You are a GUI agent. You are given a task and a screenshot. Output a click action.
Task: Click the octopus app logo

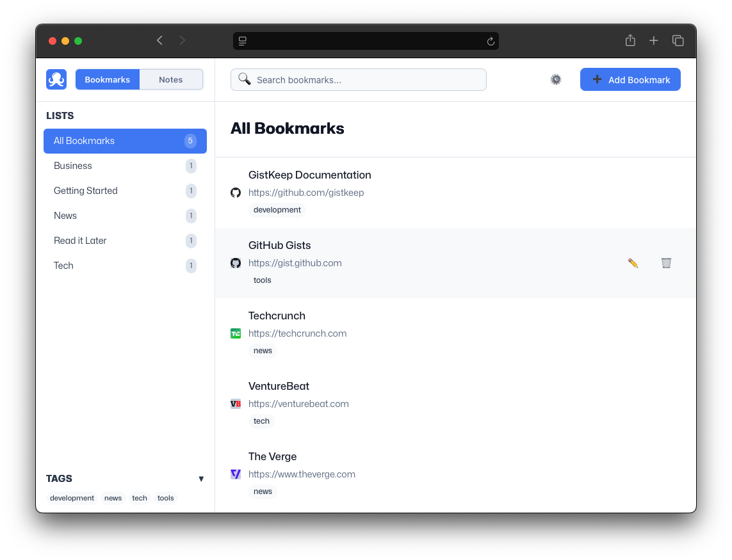56,79
